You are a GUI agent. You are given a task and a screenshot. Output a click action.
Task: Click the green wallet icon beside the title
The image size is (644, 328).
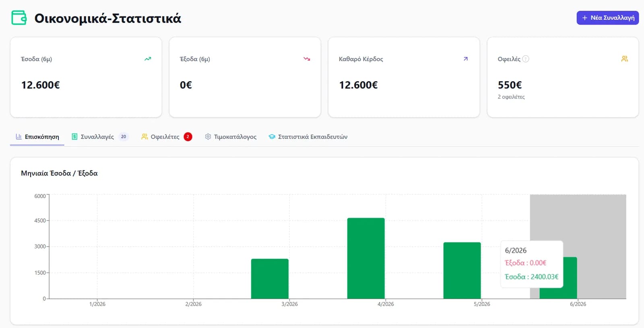click(19, 18)
